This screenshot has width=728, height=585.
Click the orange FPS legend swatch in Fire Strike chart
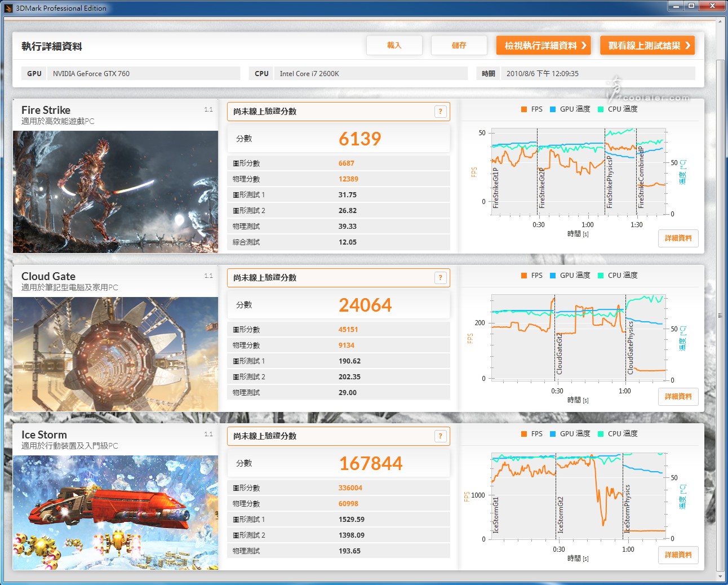tap(524, 109)
